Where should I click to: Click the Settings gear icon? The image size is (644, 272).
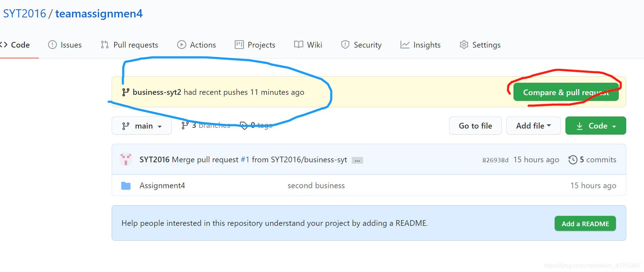click(464, 45)
